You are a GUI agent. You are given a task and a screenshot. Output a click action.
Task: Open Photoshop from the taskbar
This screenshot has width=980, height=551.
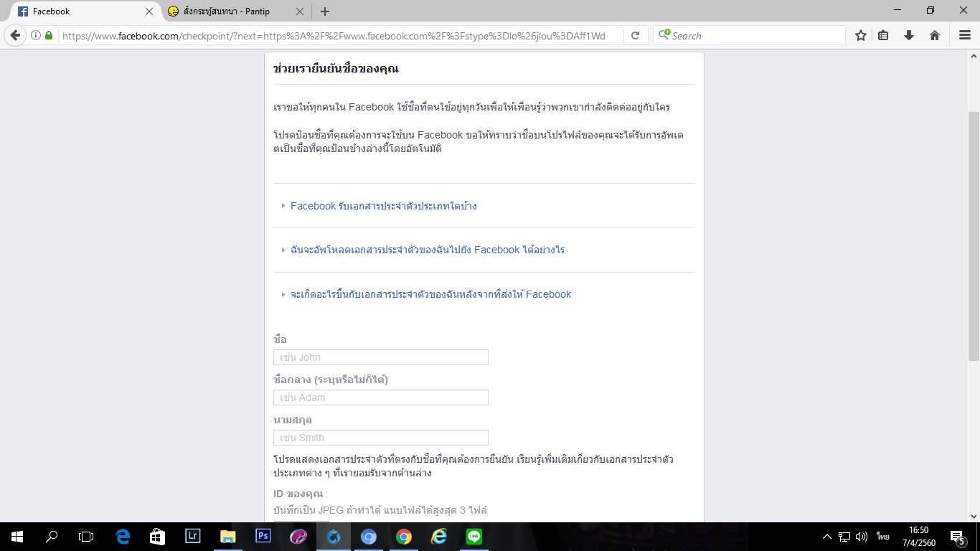tap(263, 537)
